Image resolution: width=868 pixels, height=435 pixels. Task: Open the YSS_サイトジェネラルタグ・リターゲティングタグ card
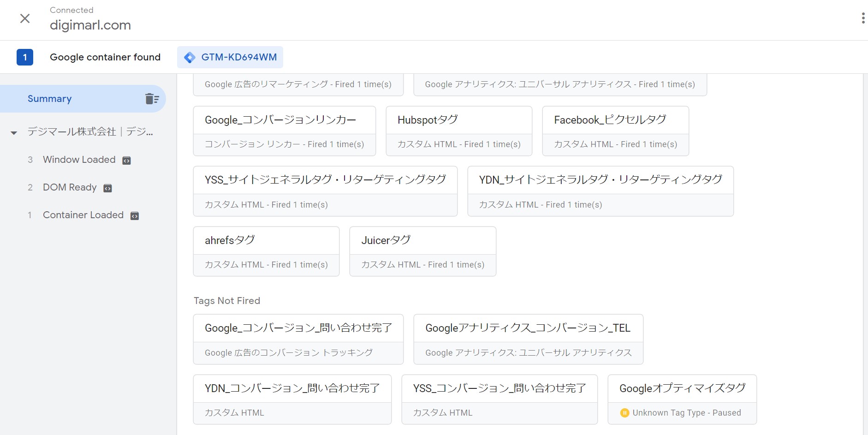tap(325, 191)
